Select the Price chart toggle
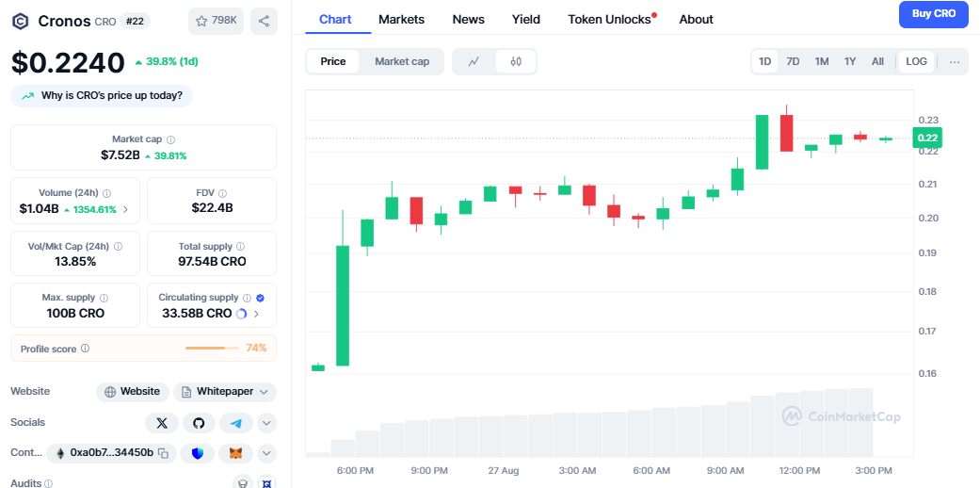Image resolution: width=980 pixels, height=488 pixels. [333, 61]
